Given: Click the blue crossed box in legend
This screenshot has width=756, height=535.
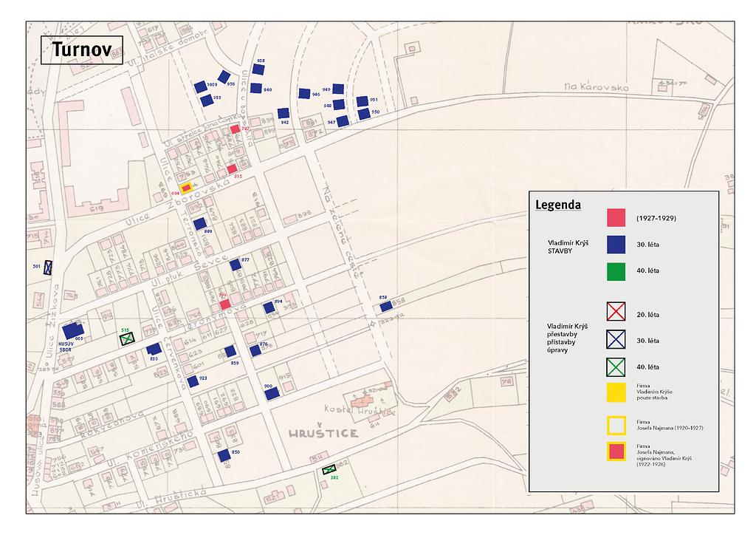Looking at the screenshot, I should [x=616, y=340].
